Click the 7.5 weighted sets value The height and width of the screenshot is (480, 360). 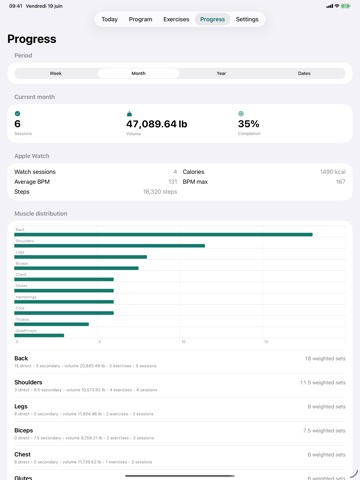324,431
